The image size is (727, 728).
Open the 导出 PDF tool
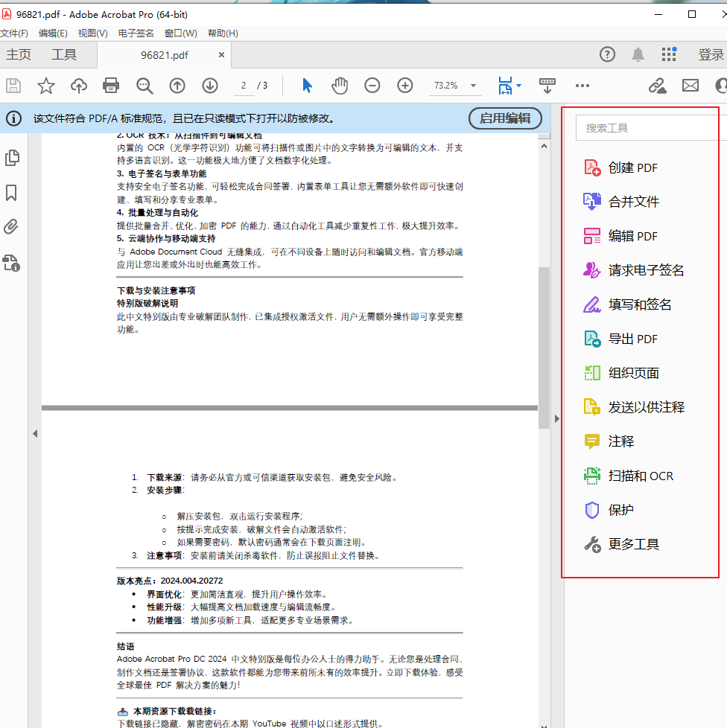tap(621, 339)
